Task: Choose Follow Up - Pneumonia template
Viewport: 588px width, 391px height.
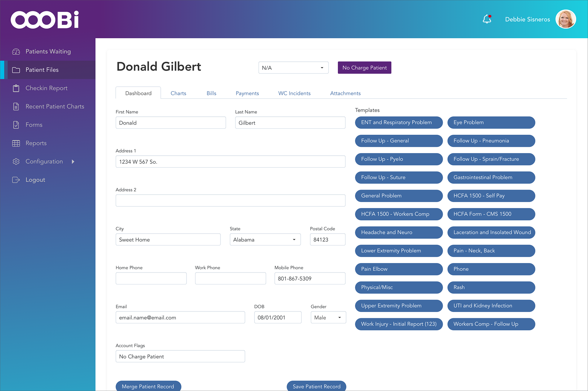Action: coord(491,141)
